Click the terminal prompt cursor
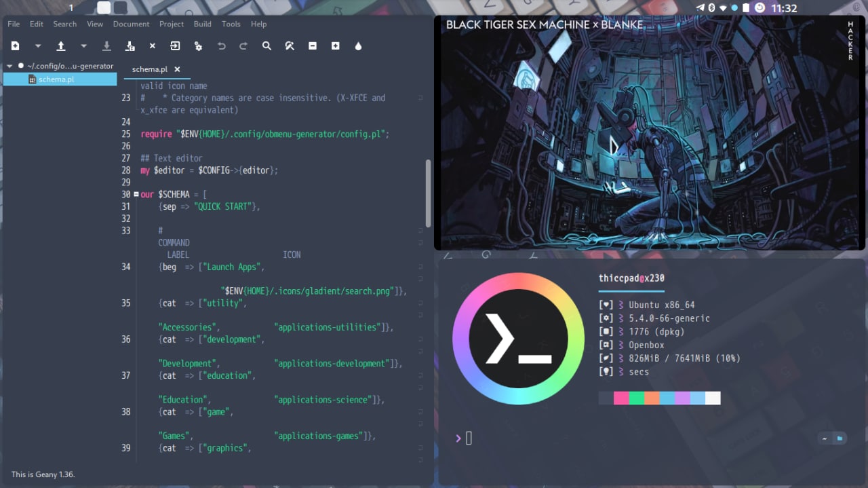This screenshot has height=488, width=868. click(x=469, y=438)
